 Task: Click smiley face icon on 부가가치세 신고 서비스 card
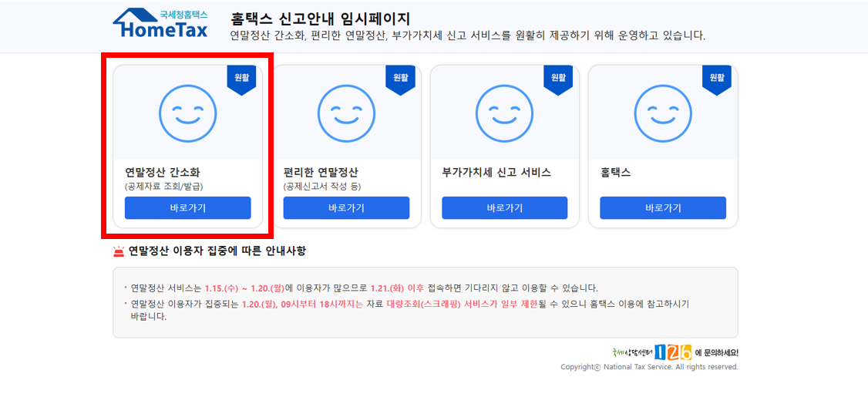505,113
